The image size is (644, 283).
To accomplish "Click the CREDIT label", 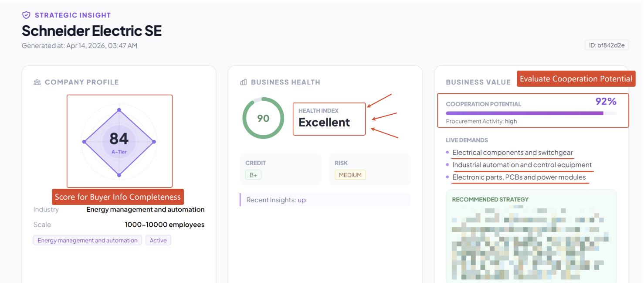I will click(x=256, y=163).
